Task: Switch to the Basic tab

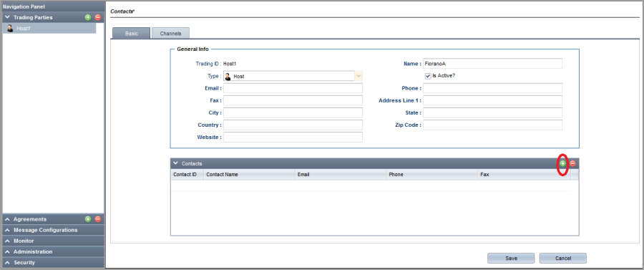Action: [x=132, y=33]
